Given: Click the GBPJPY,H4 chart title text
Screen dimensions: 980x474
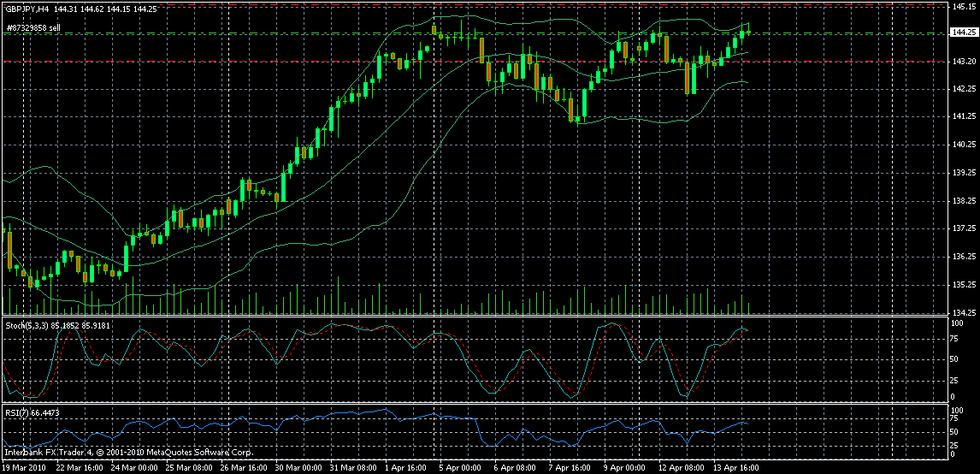Looking at the screenshot, I should 26,8.
